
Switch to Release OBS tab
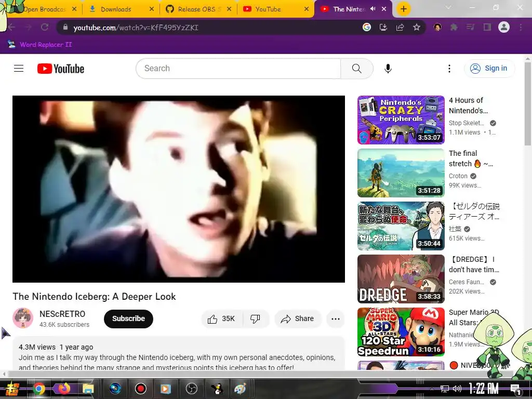(x=198, y=9)
